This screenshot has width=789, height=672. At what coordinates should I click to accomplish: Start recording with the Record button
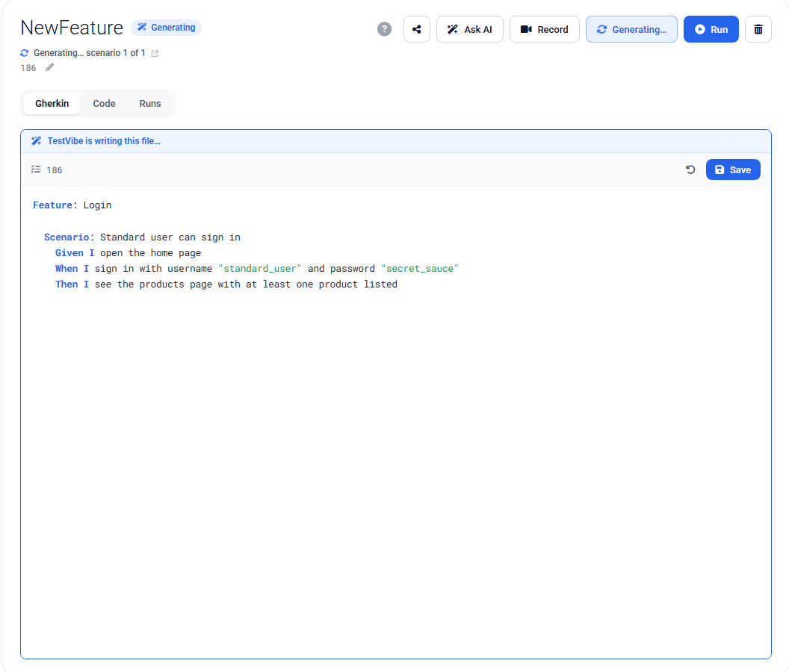(545, 29)
